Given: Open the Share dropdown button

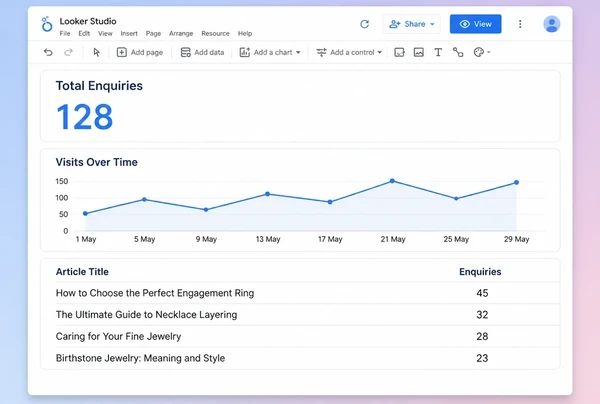Looking at the screenshot, I should tap(412, 24).
